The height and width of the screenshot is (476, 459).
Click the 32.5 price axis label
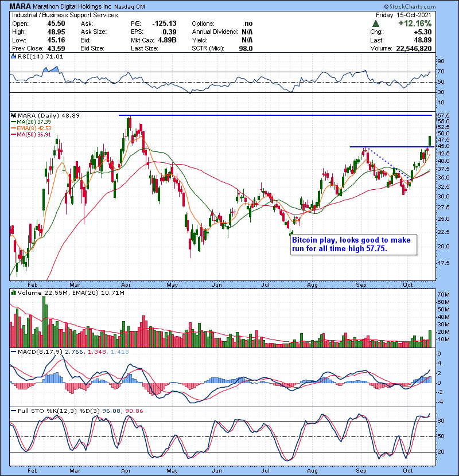point(443,187)
